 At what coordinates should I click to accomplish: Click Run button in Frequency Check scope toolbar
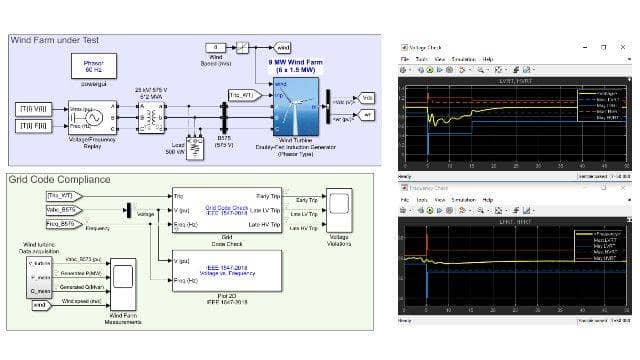[x=430, y=211]
